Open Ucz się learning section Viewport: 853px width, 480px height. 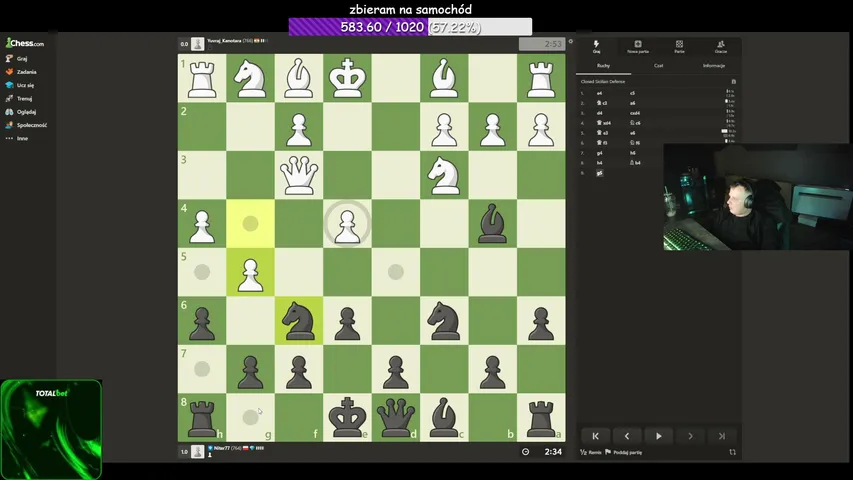point(20,85)
